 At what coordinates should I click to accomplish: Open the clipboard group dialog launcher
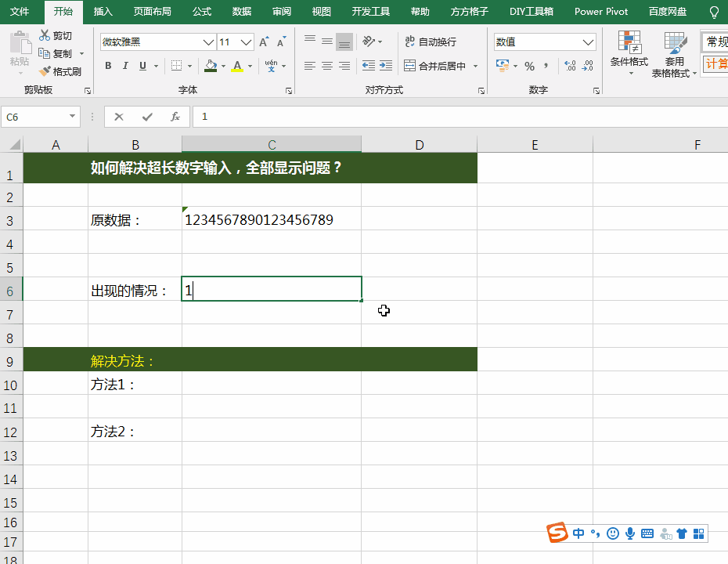point(88,91)
